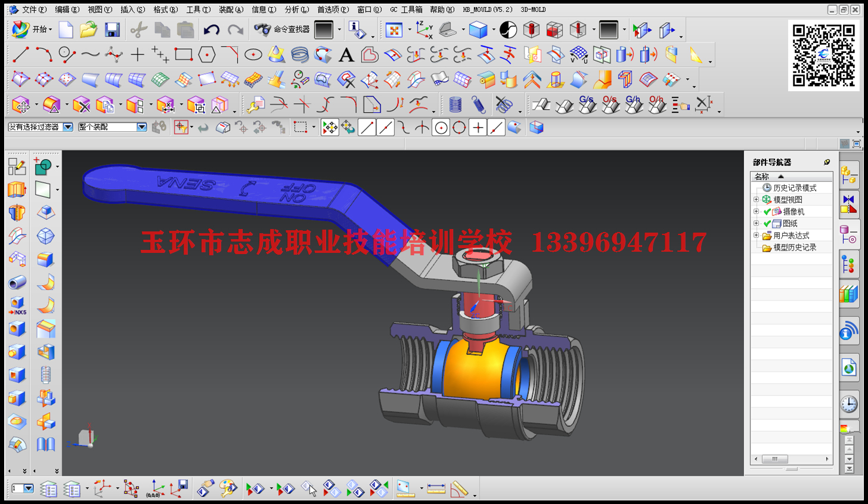Expand the 模型视图 tree node

click(x=757, y=200)
